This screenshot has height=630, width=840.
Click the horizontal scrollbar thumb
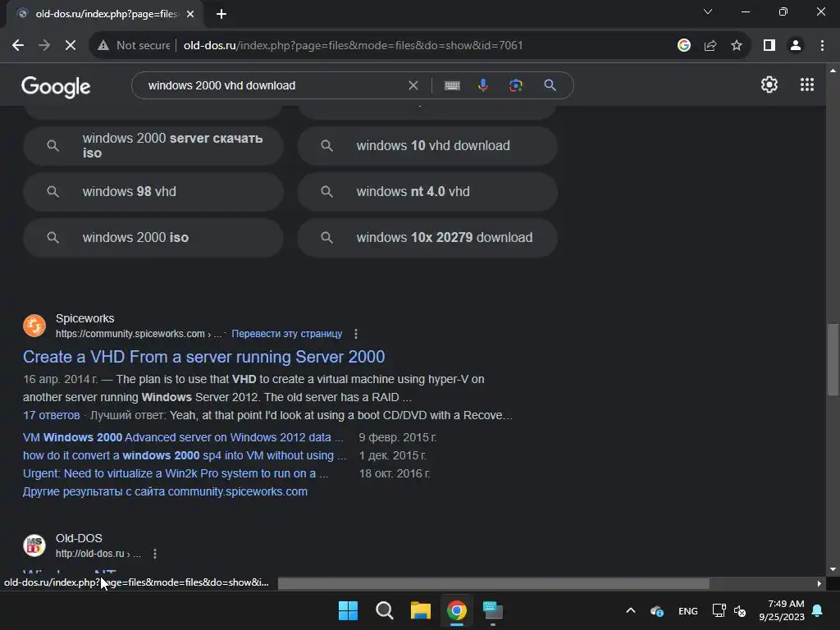(x=493, y=583)
